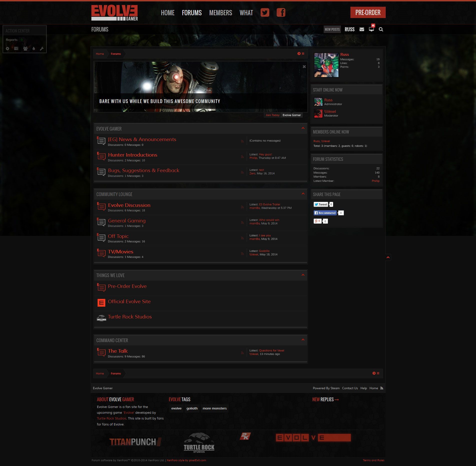Open the HOME navigation tab
476x466 pixels.
(168, 13)
